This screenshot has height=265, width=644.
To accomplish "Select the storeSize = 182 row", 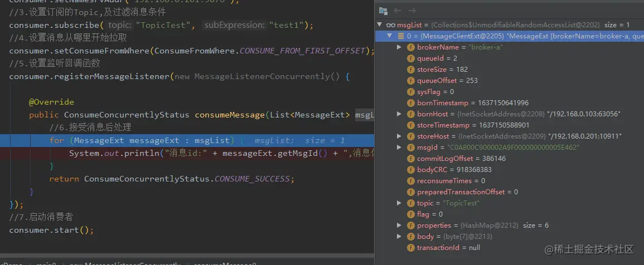I will [x=509, y=70].
